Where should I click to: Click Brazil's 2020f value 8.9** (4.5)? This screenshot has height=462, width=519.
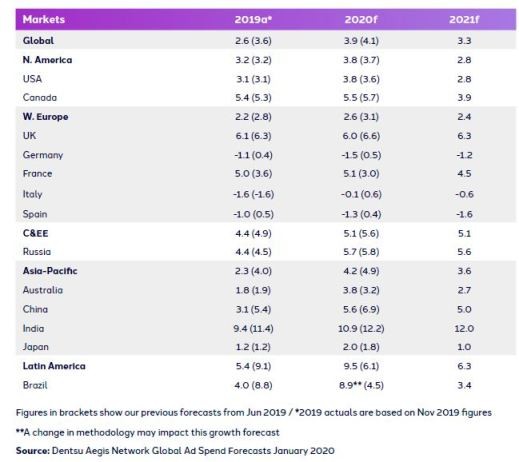[361, 385]
